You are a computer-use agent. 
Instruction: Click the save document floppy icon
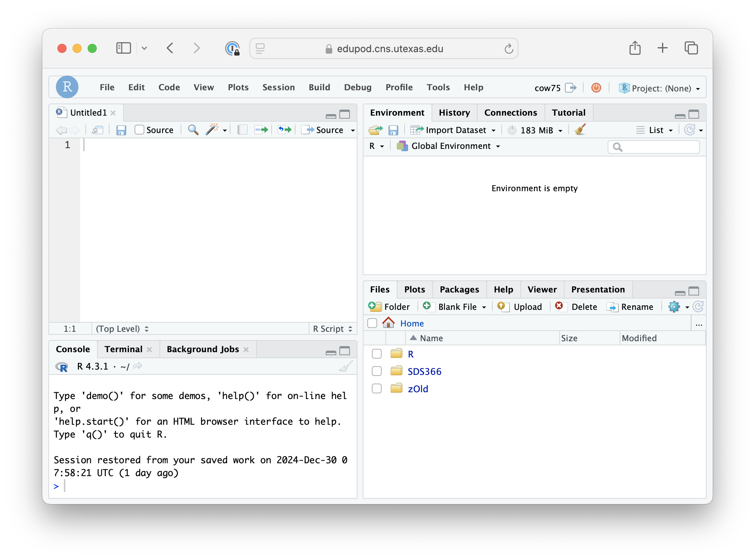point(121,130)
